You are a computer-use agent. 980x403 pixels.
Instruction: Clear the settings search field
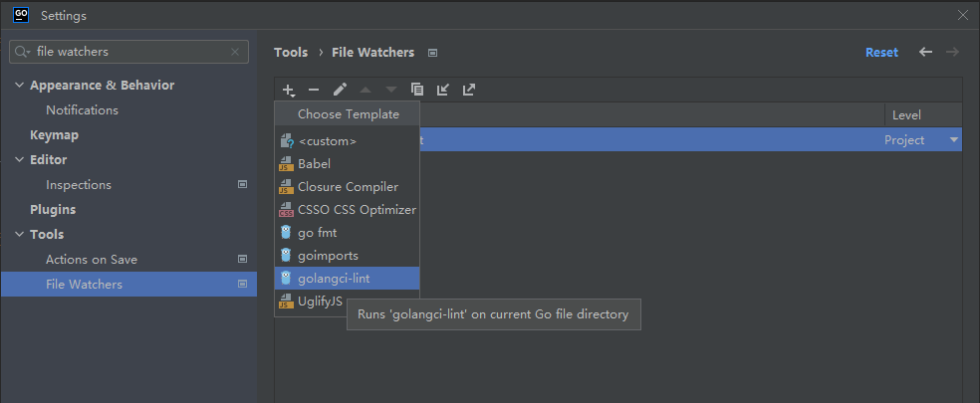point(234,52)
